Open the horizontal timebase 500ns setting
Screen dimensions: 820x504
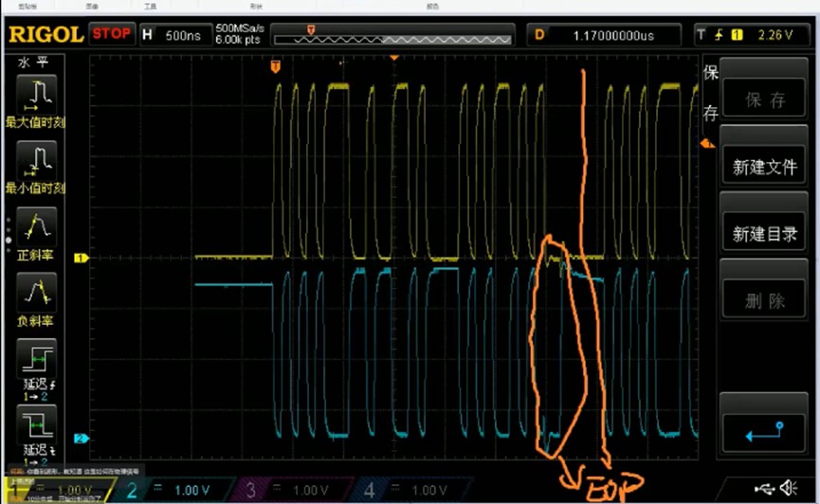tap(173, 35)
